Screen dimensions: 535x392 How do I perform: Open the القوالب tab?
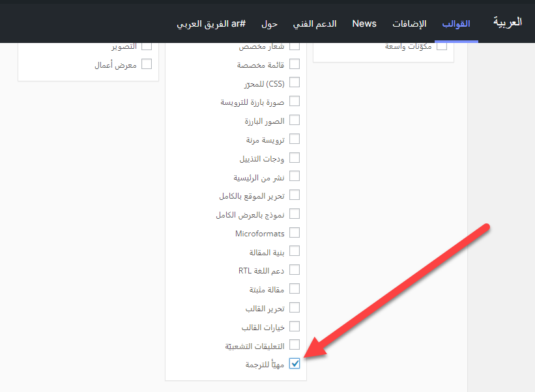coord(456,24)
